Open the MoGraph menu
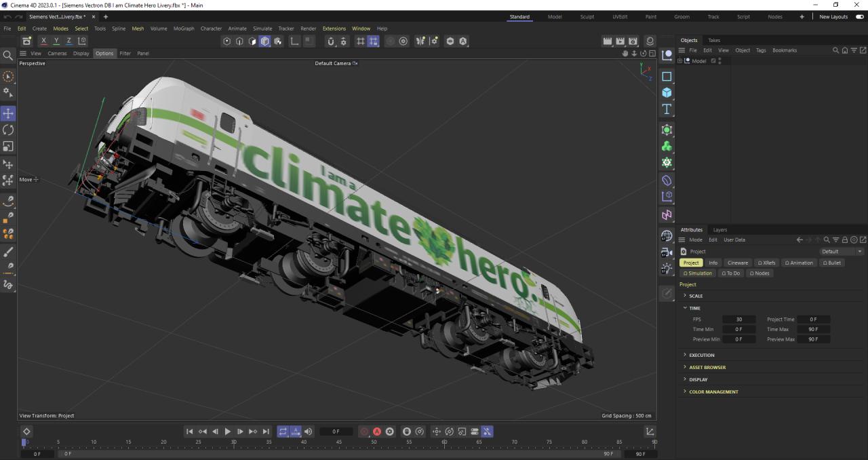868x460 pixels. tap(184, 28)
